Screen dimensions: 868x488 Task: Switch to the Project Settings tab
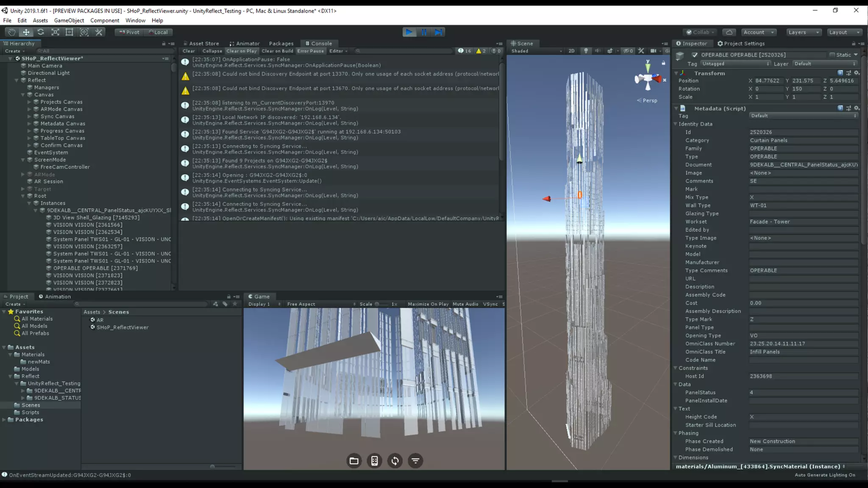pos(741,44)
